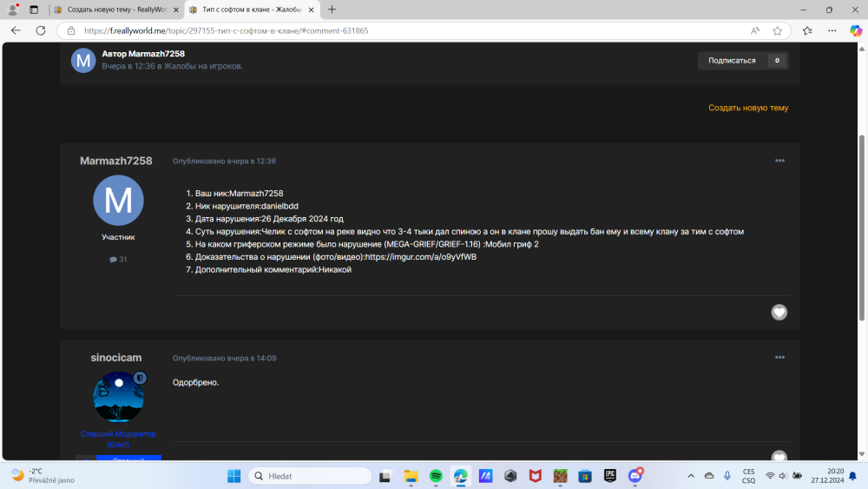Image resolution: width=868 pixels, height=489 pixels.
Task: Click the taskbar 'Hledat' search box
Action: coord(310,476)
